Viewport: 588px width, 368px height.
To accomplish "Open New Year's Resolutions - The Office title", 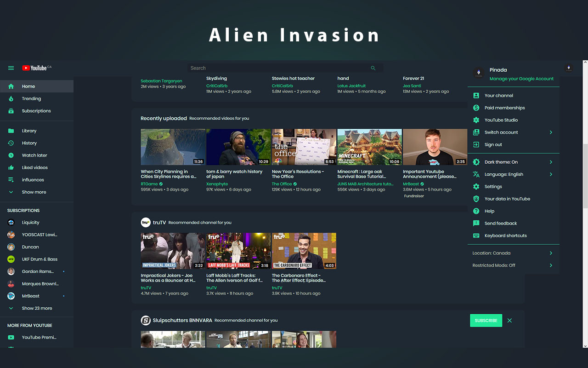I will 298,174.
